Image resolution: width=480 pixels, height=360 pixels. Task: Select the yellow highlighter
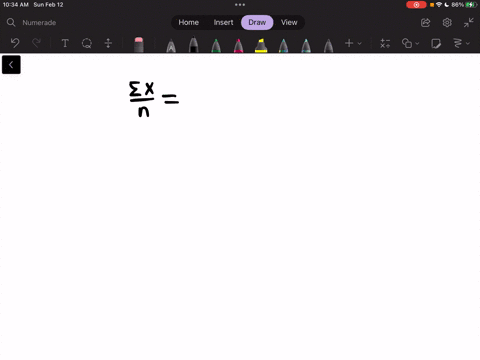point(261,45)
